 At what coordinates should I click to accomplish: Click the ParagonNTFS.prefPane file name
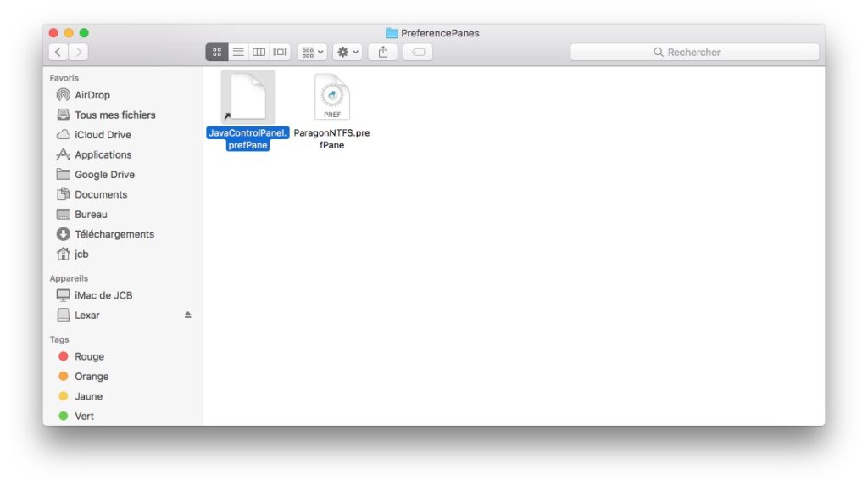click(331, 139)
